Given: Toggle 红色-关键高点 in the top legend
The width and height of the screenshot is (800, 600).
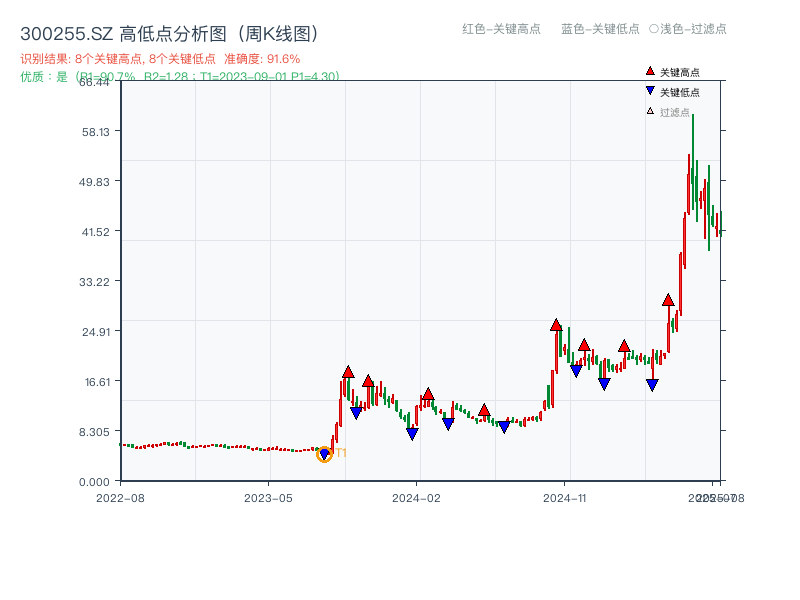Looking at the screenshot, I should (x=501, y=29).
